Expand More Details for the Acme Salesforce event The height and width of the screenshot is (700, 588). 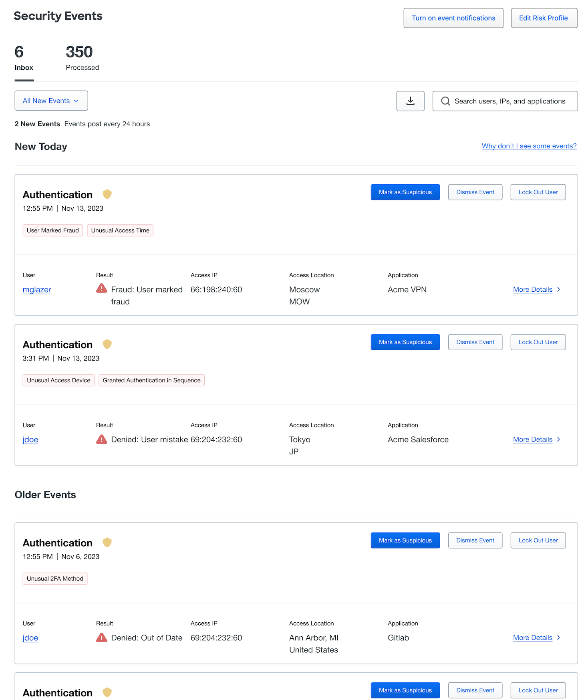(533, 439)
